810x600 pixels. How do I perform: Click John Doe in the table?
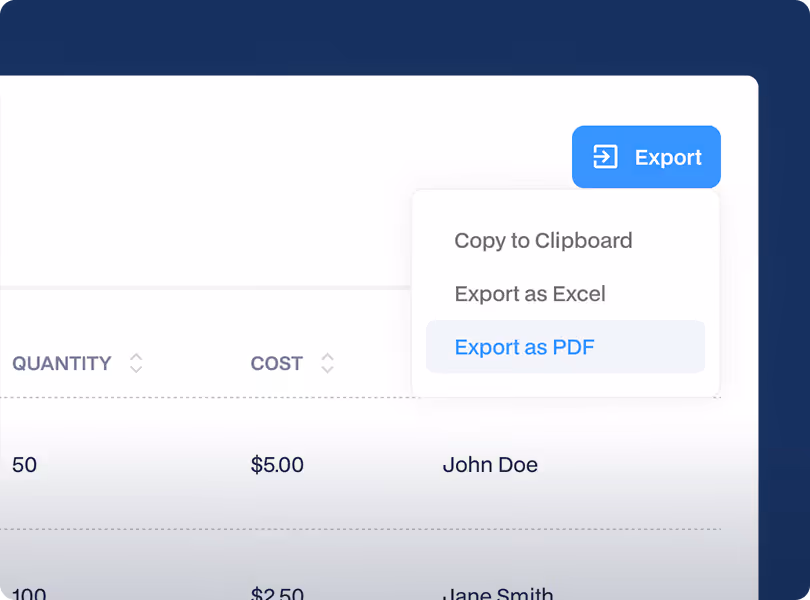(490, 465)
